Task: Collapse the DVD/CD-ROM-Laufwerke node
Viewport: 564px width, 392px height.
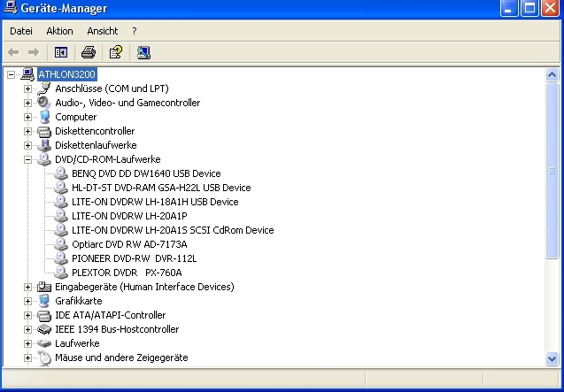Action: (x=27, y=159)
